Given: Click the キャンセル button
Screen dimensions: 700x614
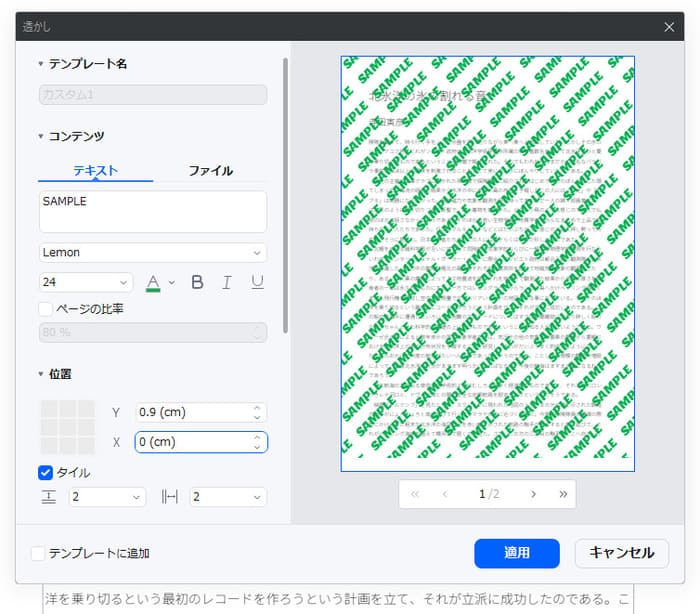Looking at the screenshot, I should click(x=621, y=553).
